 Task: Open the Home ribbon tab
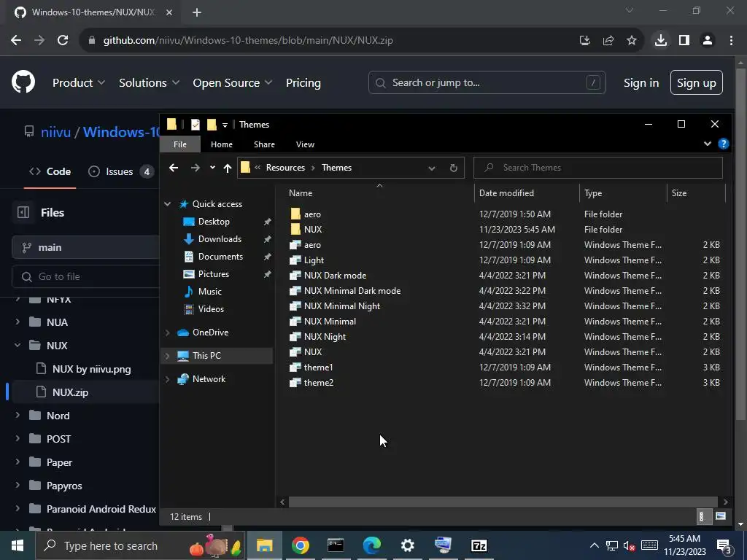click(x=222, y=144)
